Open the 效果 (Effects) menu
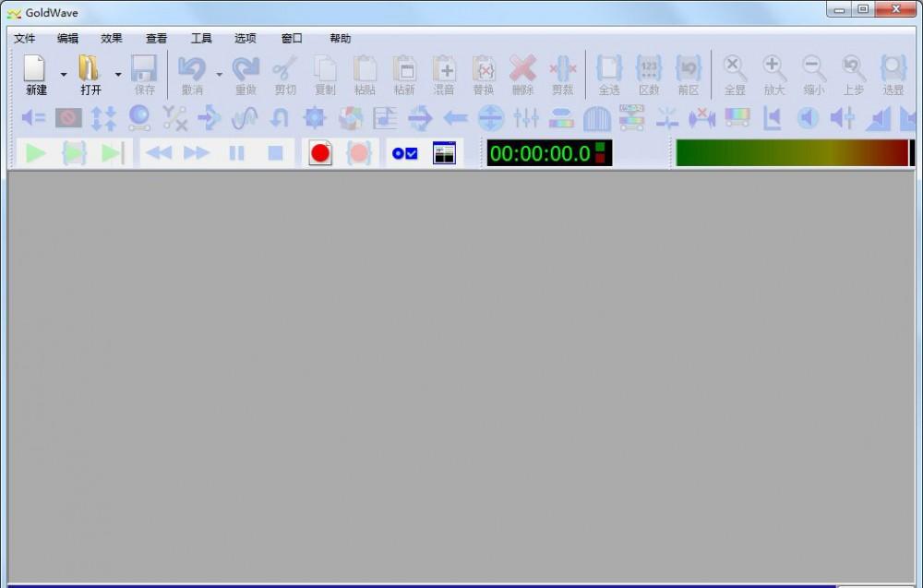The image size is (923, 588). [112, 39]
